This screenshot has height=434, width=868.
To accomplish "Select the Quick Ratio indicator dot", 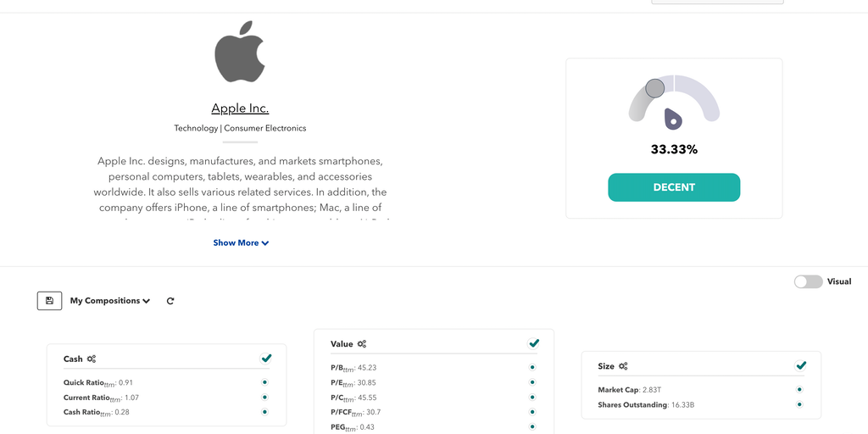I will 264,382.
